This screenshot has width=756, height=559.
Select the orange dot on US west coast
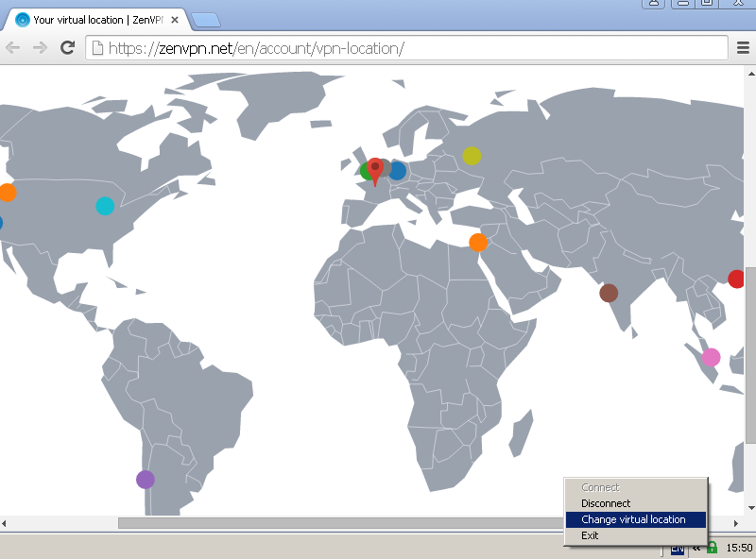pyautogui.click(x=9, y=193)
